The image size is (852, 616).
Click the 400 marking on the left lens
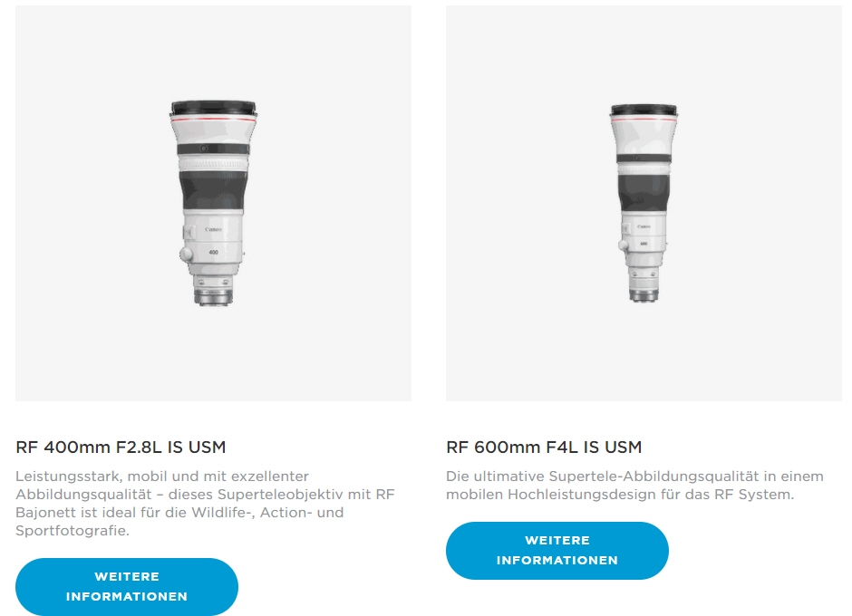click(x=214, y=252)
